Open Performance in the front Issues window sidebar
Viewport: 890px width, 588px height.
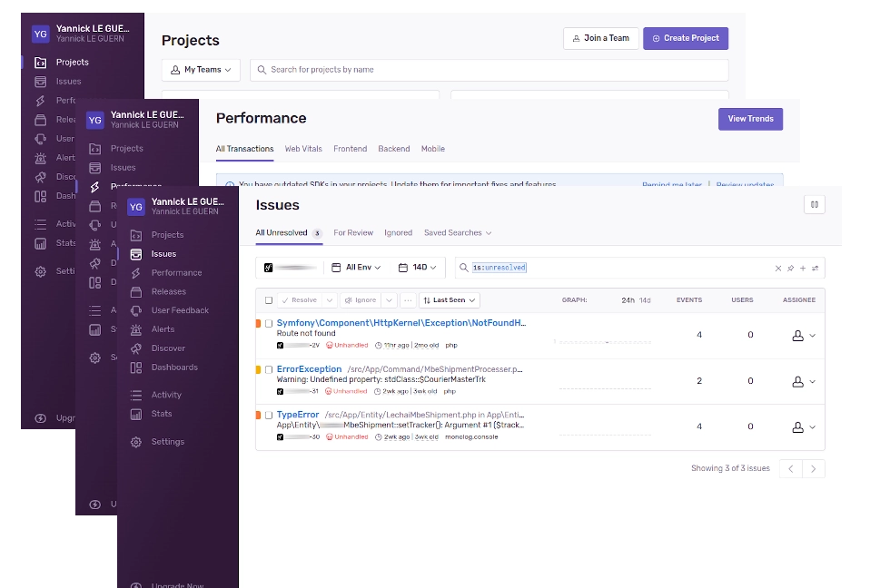tap(176, 273)
